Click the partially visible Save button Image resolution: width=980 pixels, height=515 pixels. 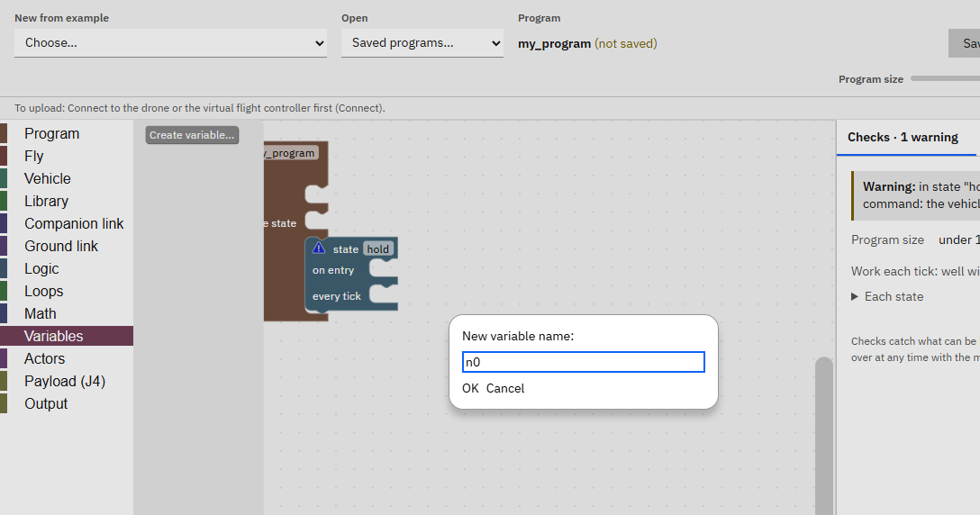[965, 43]
